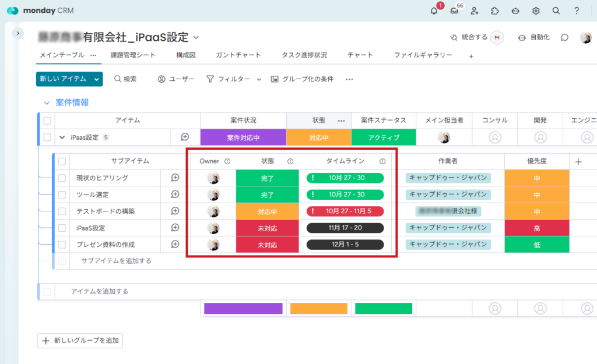Tick the checkbox for プレゼン資料の作成
Screen dimensions: 597x364
(62, 245)
